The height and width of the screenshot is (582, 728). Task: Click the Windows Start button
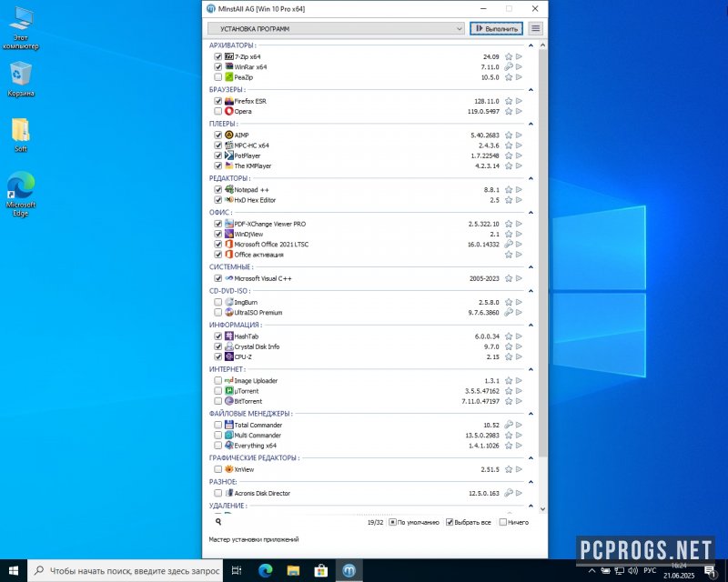click(14, 570)
